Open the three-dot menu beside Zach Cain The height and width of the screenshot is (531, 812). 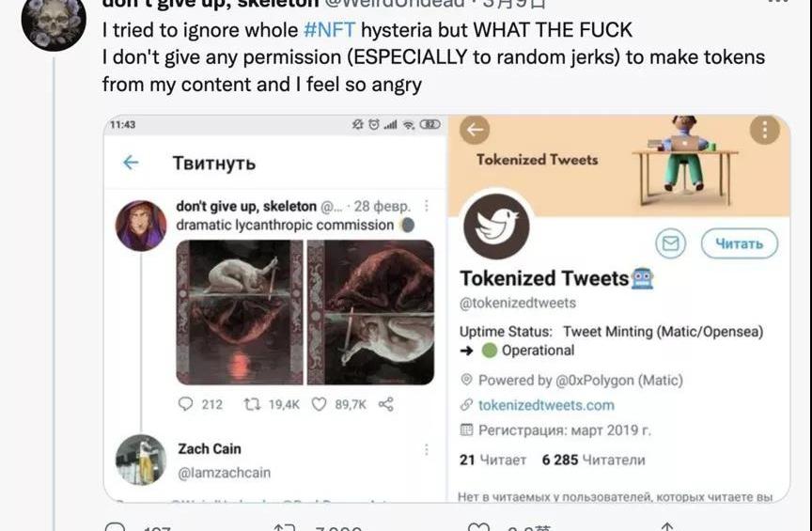click(x=427, y=449)
